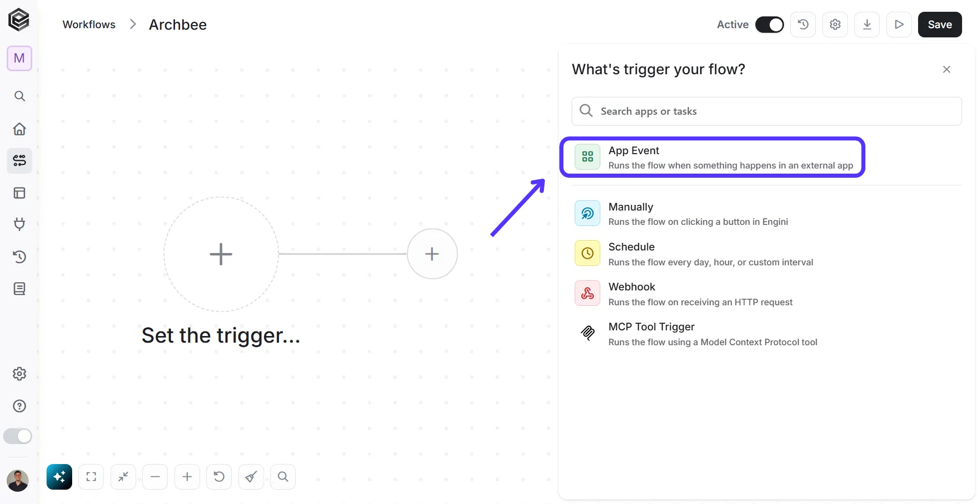The width and height of the screenshot is (980, 504).
Task: Add a step with small plus node
Action: click(x=432, y=254)
